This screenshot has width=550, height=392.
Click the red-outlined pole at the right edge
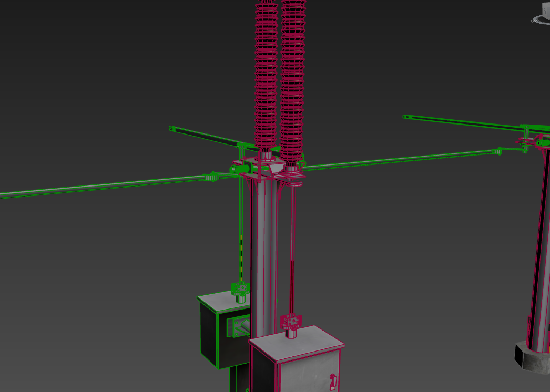coord(542,252)
